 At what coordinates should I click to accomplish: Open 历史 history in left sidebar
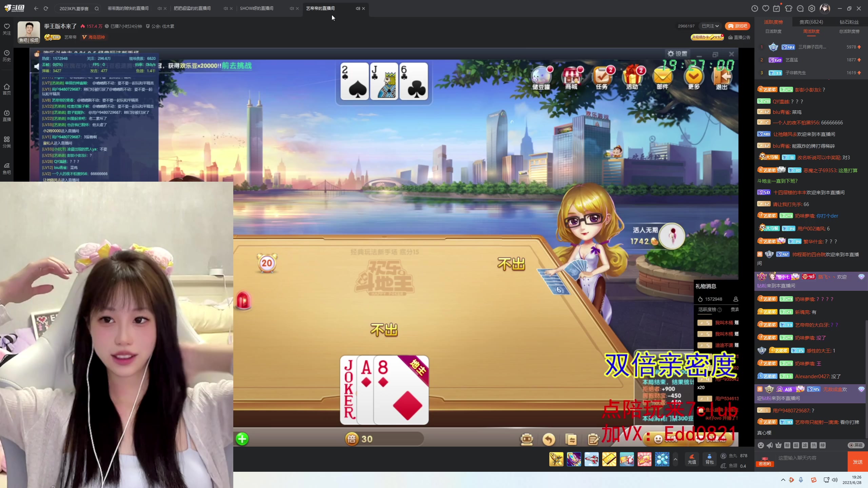point(7,56)
